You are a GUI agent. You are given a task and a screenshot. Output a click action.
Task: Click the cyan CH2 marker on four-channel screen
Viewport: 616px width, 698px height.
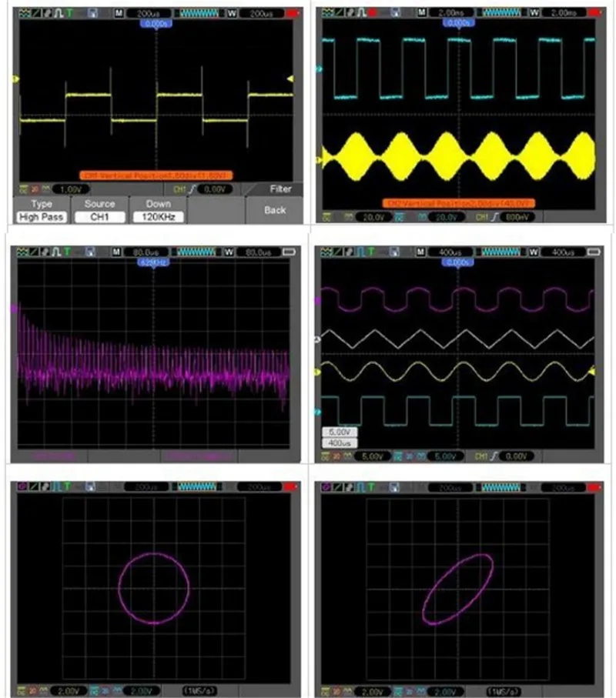point(317,412)
